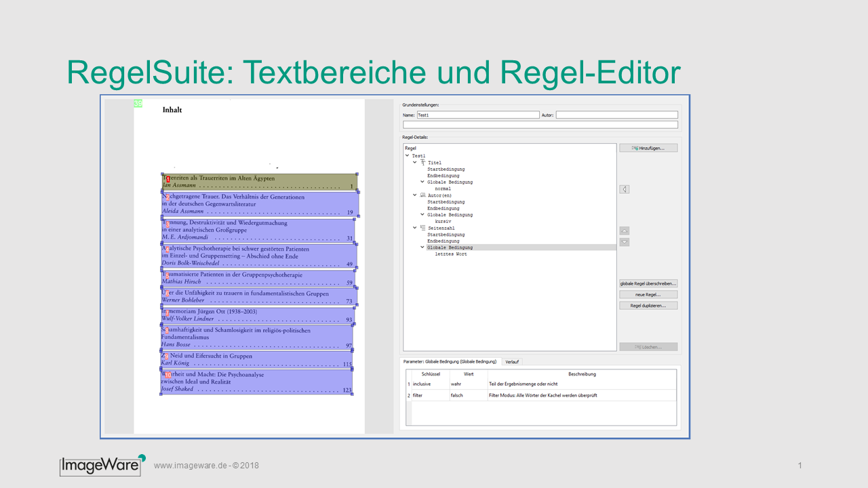This screenshot has width=868, height=488.
Task: Click the wide empty field below Name
Action: pos(540,125)
